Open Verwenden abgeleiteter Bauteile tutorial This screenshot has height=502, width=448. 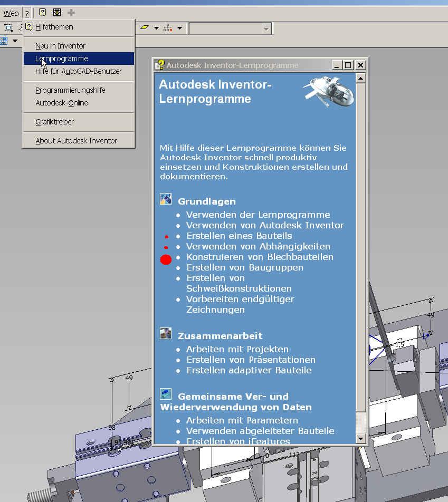pyautogui.click(x=260, y=431)
